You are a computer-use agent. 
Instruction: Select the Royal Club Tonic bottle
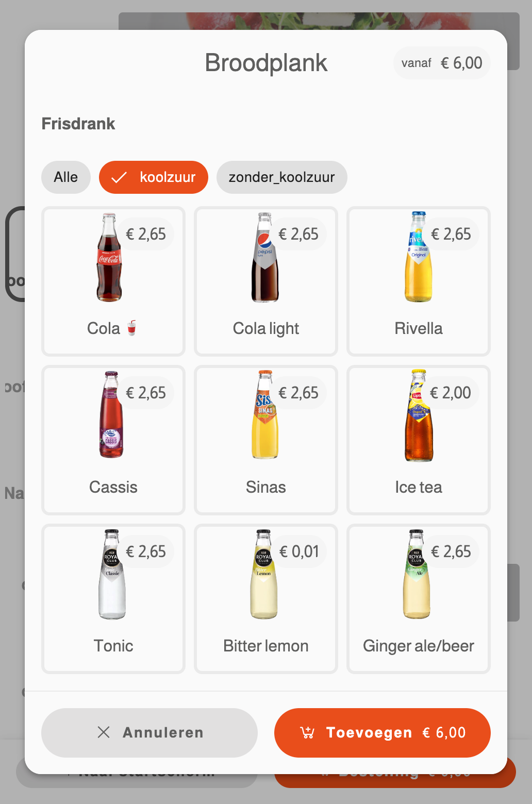click(x=112, y=574)
